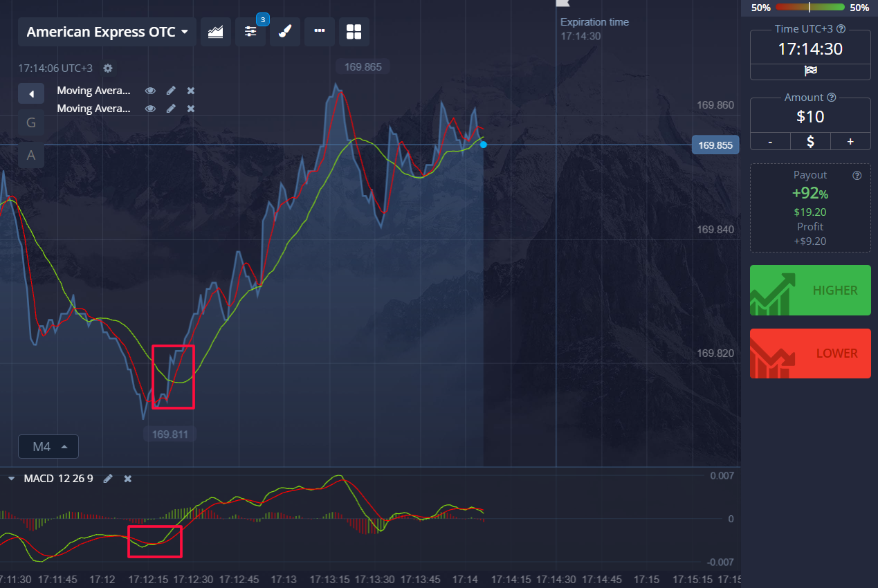Image resolution: width=878 pixels, height=588 pixels.
Task: Open the three-dots more options button
Action: 320,32
